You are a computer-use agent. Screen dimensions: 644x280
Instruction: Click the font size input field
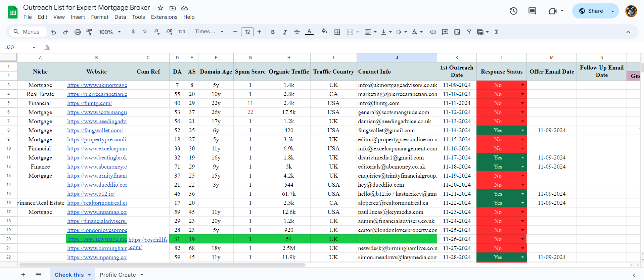tap(247, 32)
